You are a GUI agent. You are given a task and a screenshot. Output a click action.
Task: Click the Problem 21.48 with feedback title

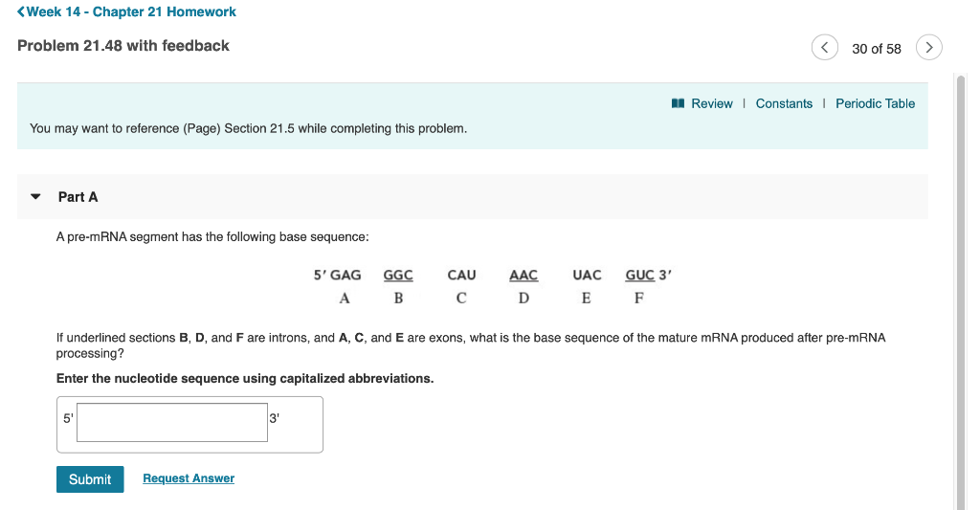123,46
